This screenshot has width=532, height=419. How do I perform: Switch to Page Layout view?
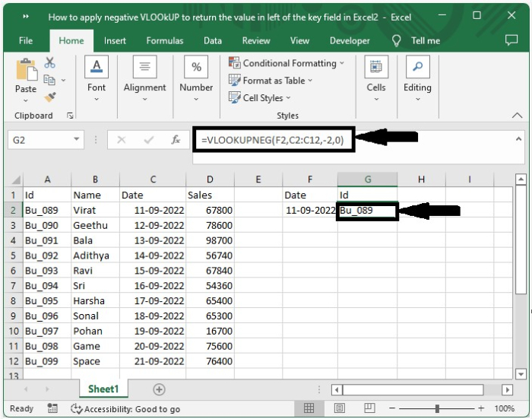point(340,408)
